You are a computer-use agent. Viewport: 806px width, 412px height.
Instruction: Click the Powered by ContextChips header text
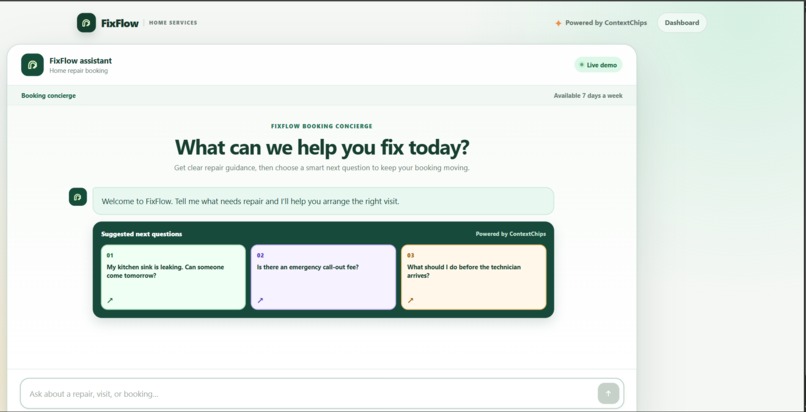[x=606, y=23]
